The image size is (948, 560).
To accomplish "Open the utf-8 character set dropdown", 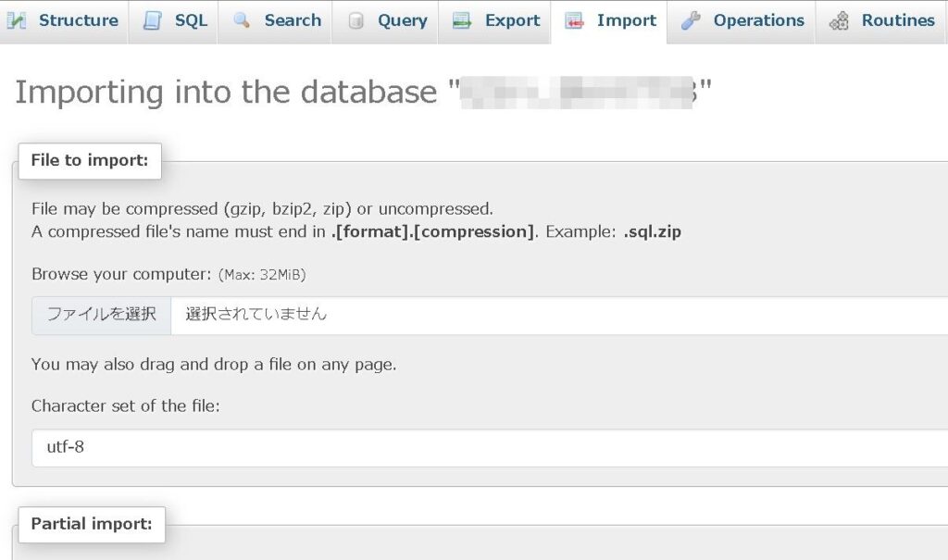I will [x=489, y=448].
